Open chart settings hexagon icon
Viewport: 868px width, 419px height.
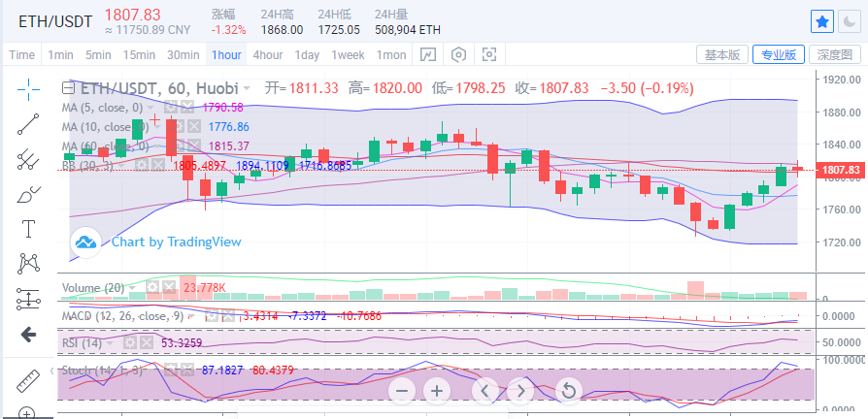pos(458,54)
